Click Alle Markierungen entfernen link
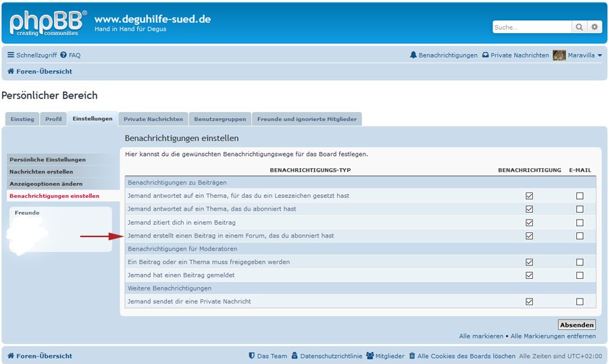Image resolution: width=608 pixels, height=364 pixels. 553,336
